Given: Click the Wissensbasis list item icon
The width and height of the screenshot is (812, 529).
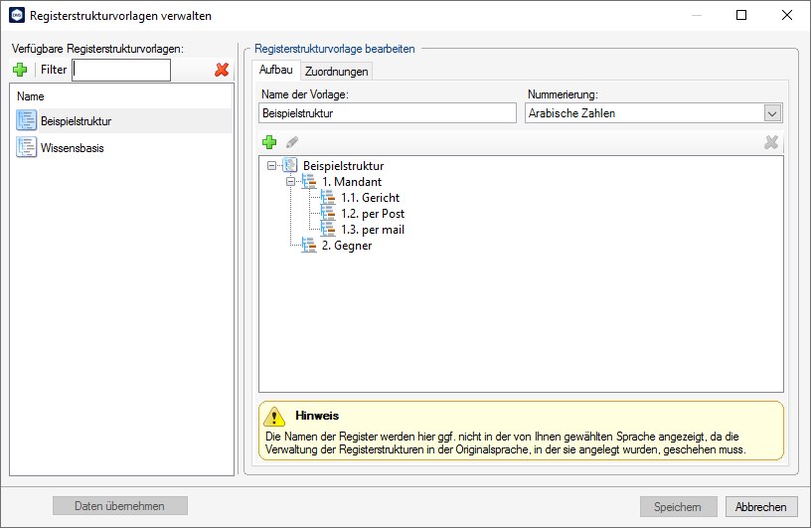Looking at the screenshot, I should (27, 147).
